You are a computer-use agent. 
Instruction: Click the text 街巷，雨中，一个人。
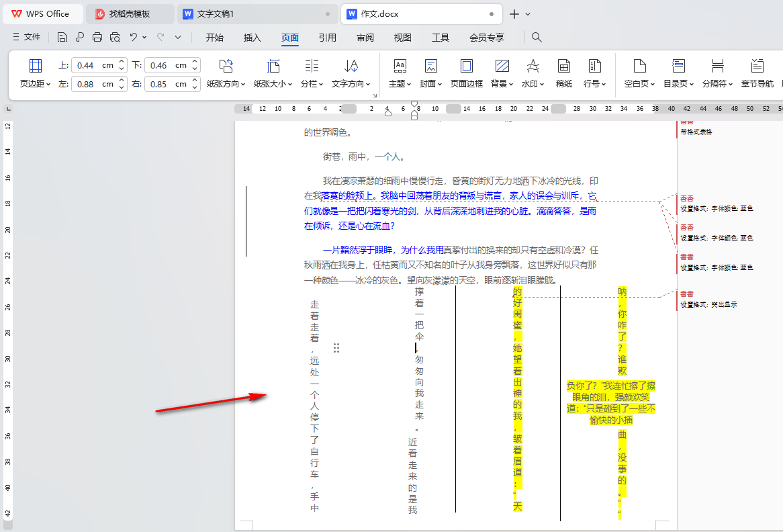pos(364,157)
